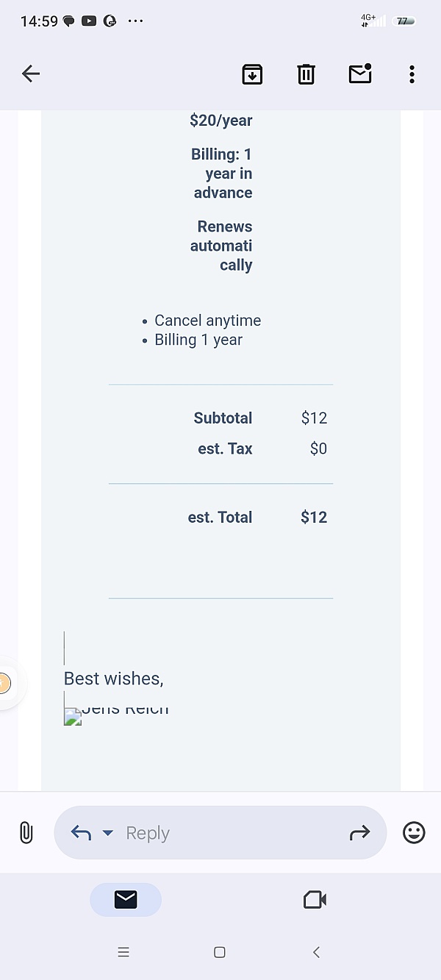The width and height of the screenshot is (441, 980).
Task: Mark this email as unread
Action: coord(359,74)
